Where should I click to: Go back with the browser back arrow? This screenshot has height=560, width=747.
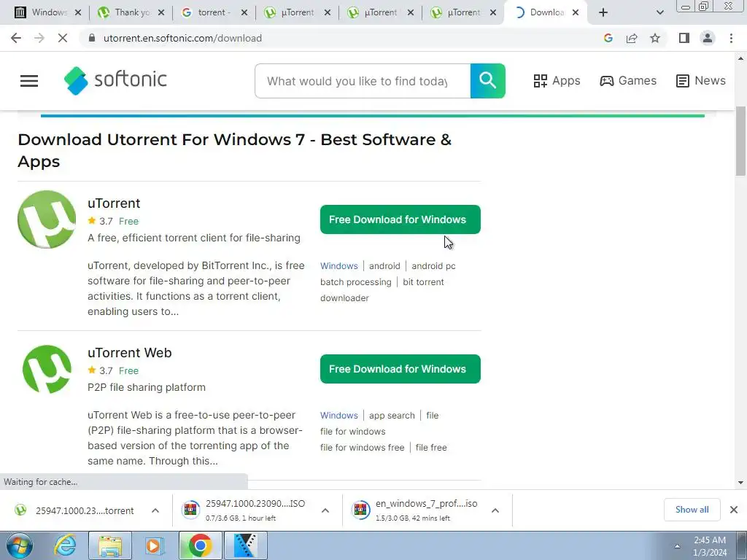(16, 38)
